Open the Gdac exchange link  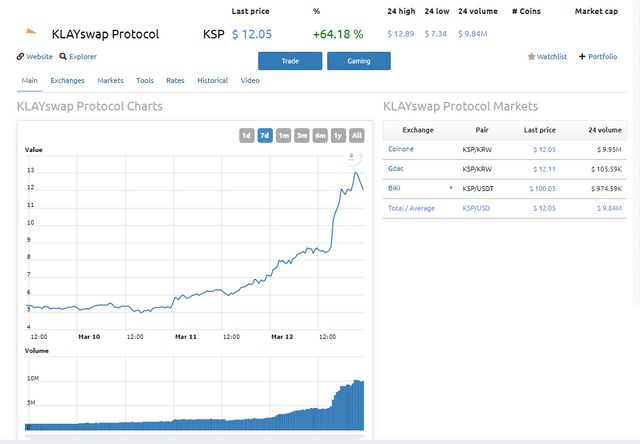pos(396,169)
